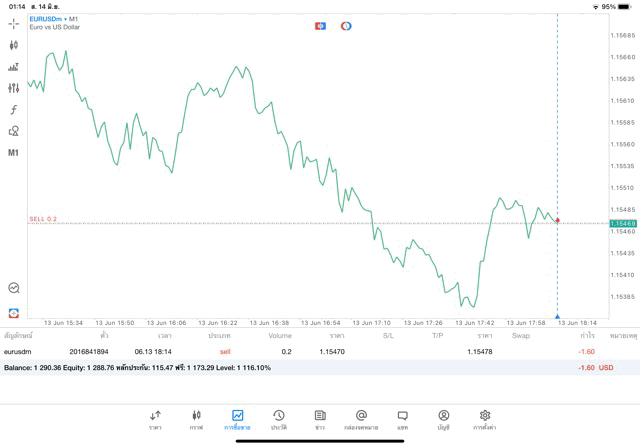Image resolution: width=640 pixels, height=447 pixels.
Task: Open the การตั้งค่า settings tab
Action: click(x=485, y=419)
